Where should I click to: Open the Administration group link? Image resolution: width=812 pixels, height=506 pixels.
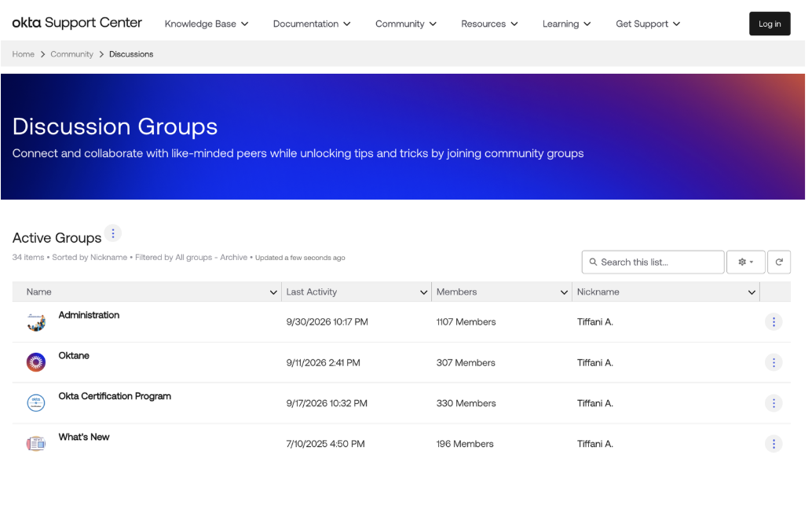click(x=89, y=315)
